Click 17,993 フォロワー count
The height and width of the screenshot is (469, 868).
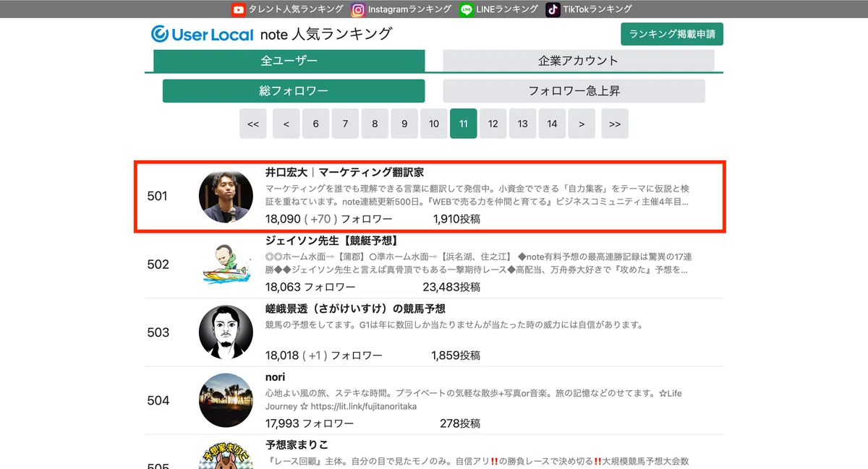310,423
